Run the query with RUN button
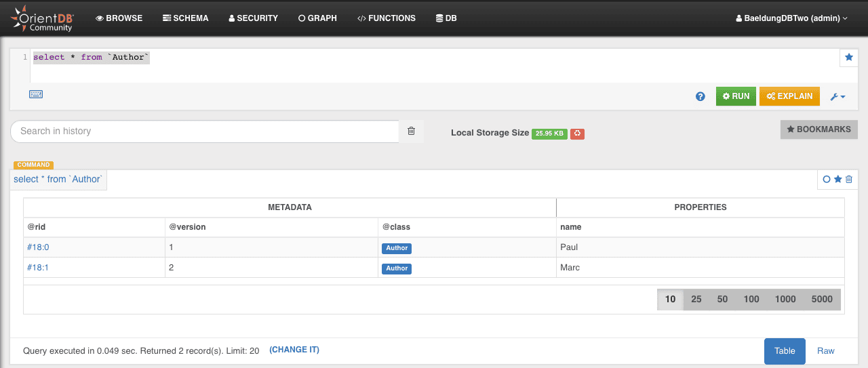Image resolution: width=868 pixels, height=368 pixels. point(736,96)
